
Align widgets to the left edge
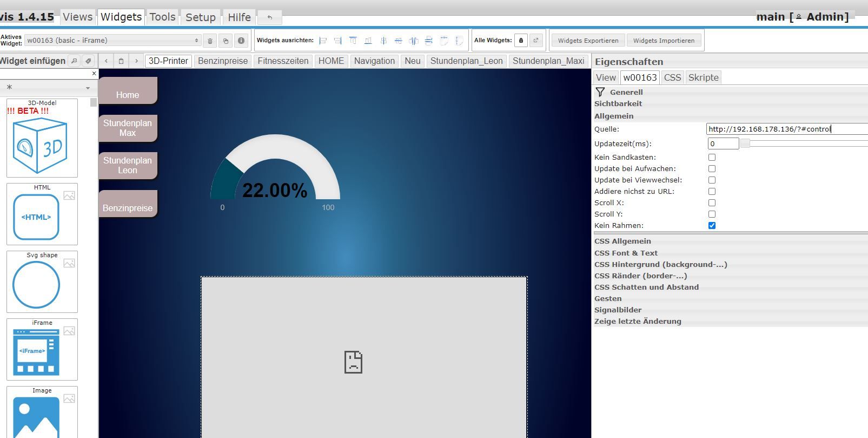coord(323,41)
